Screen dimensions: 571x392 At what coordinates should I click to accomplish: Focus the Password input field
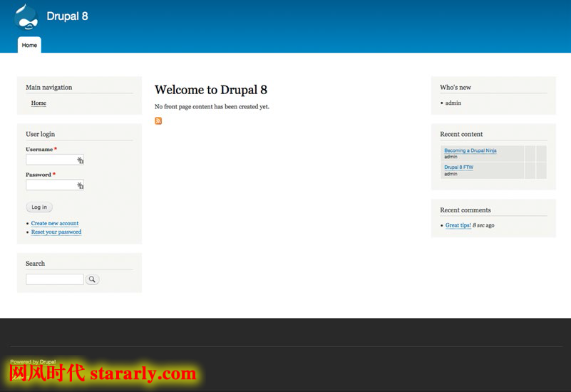(55, 185)
